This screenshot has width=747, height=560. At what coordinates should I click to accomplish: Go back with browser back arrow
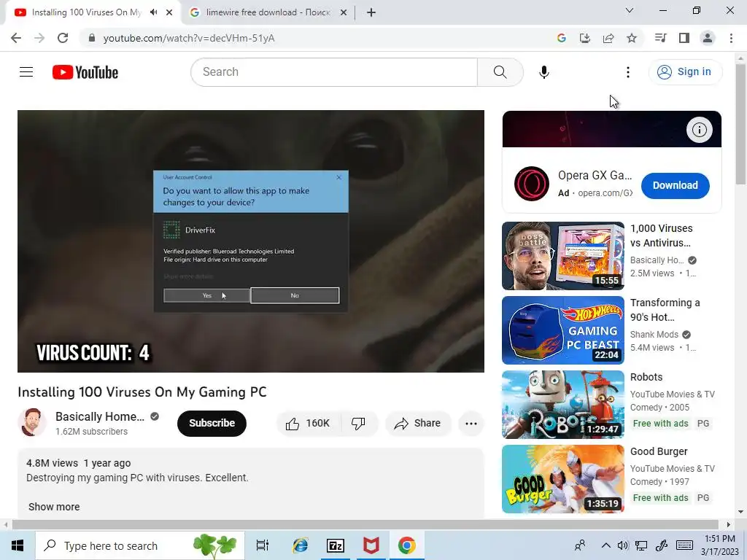point(16,38)
